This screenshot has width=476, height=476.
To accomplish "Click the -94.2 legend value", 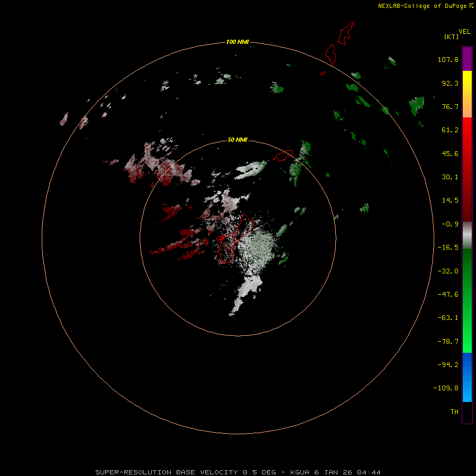I will click(448, 365).
